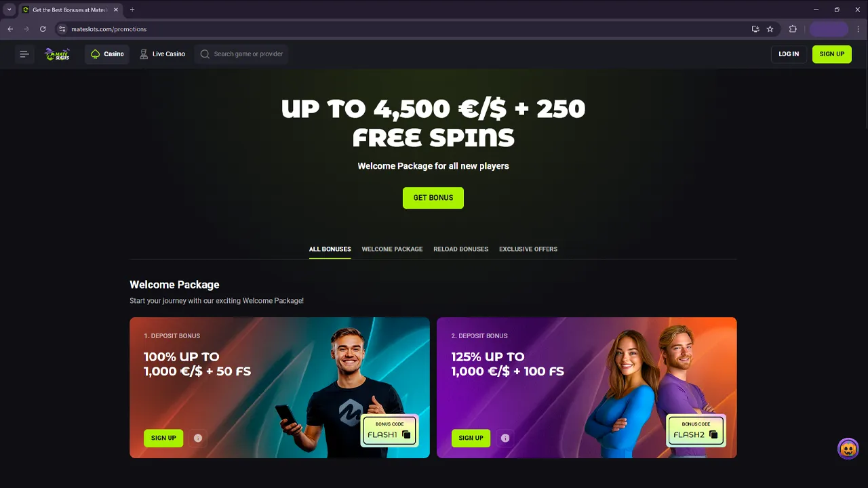Show info for first deposit bonus
This screenshot has width=868, height=488.
(x=198, y=438)
